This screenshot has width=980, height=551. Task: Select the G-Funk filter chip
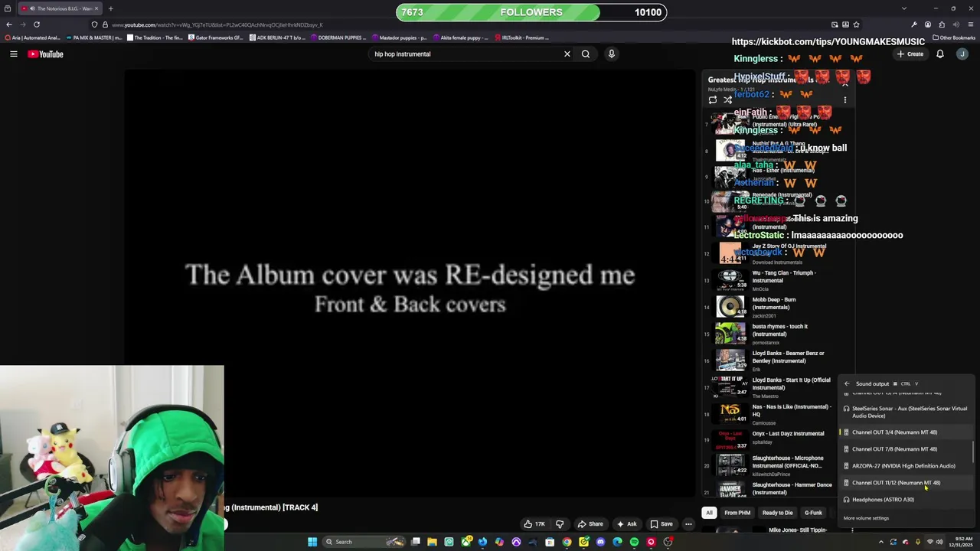coord(813,513)
